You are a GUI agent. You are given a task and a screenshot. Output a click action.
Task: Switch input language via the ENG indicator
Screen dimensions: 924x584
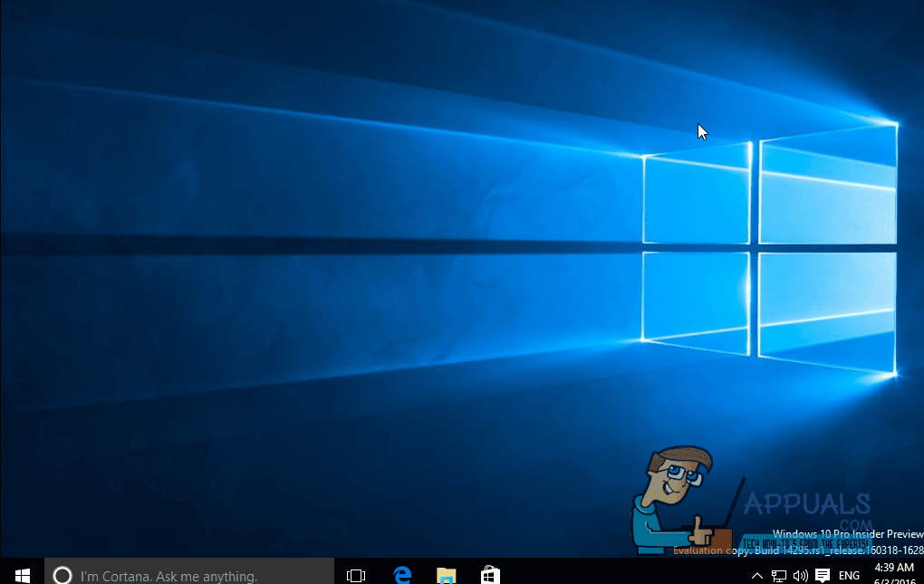(x=849, y=575)
